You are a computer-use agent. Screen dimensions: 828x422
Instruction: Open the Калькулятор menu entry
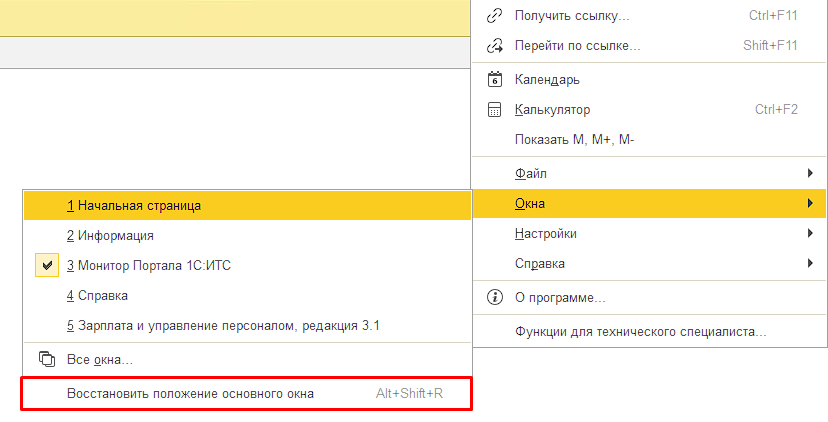click(648, 110)
